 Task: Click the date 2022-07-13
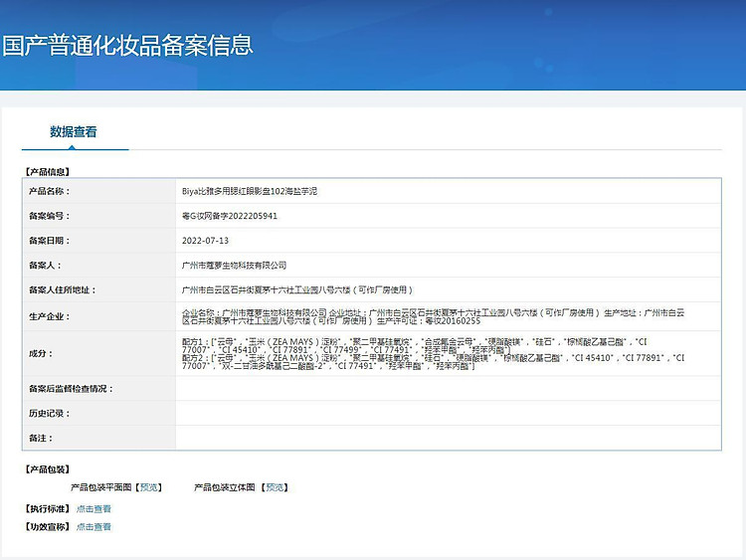coord(205,241)
